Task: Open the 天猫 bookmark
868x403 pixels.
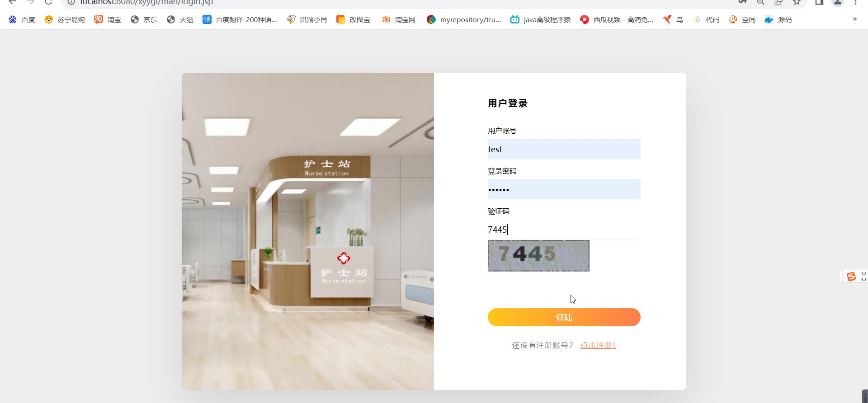Action: (x=180, y=20)
